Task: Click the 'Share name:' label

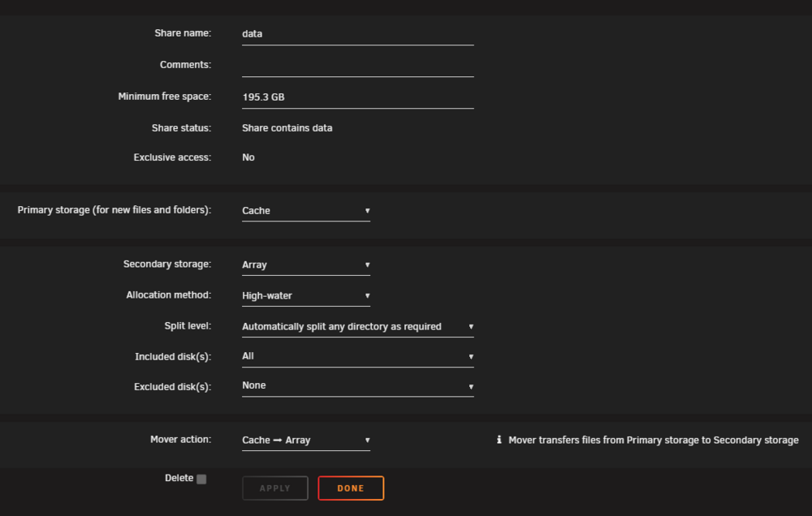Action: click(183, 33)
